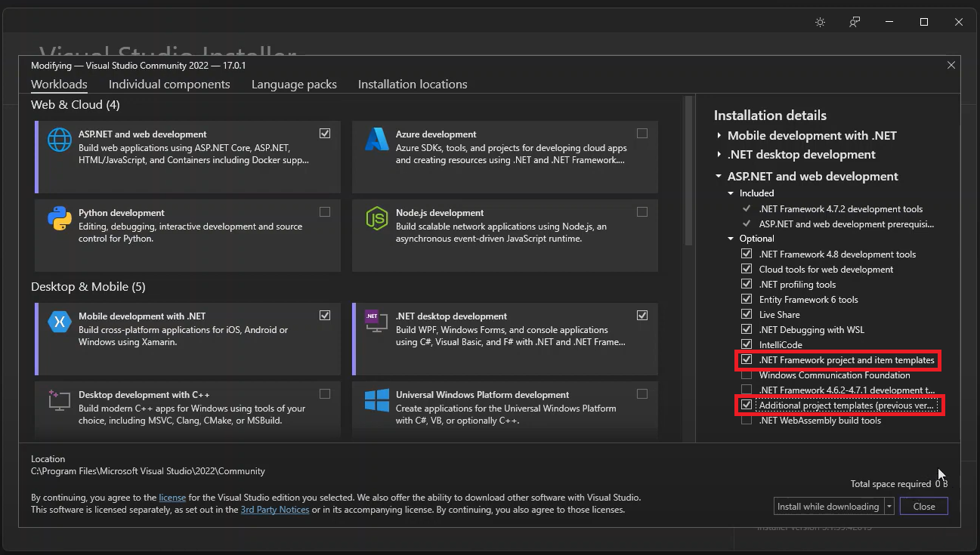Click the install location path text

click(148, 471)
